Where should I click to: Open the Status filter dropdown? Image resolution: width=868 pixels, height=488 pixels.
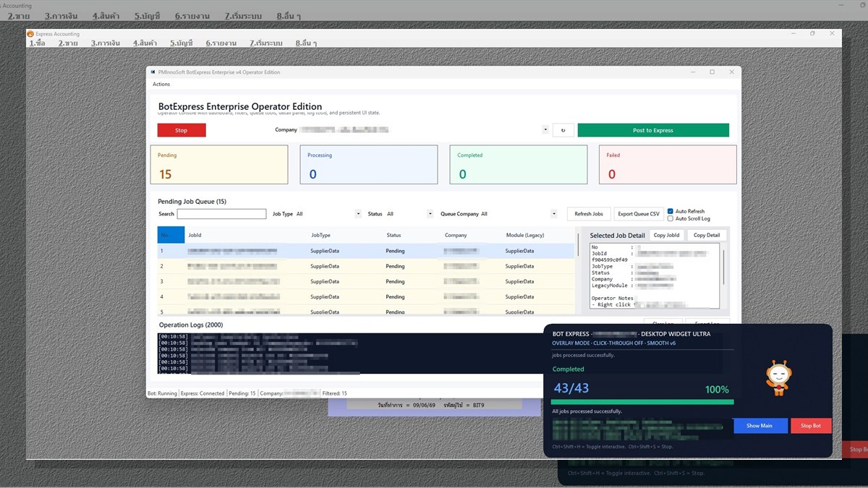(430, 214)
